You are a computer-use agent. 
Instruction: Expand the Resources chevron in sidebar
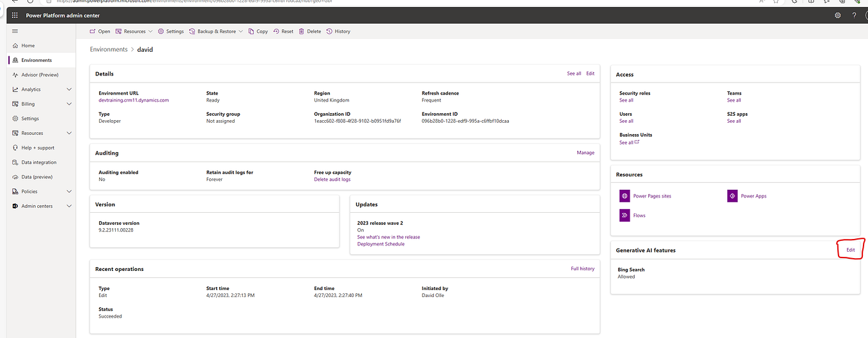point(69,133)
